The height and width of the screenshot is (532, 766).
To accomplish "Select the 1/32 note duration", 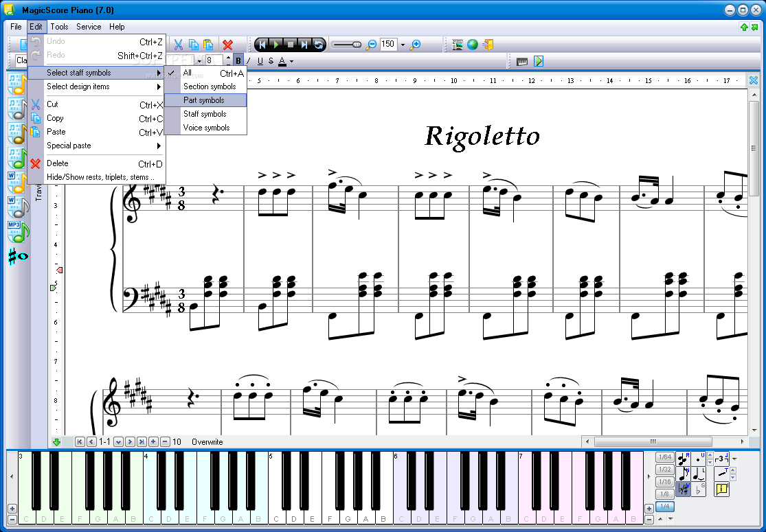I will coord(665,470).
